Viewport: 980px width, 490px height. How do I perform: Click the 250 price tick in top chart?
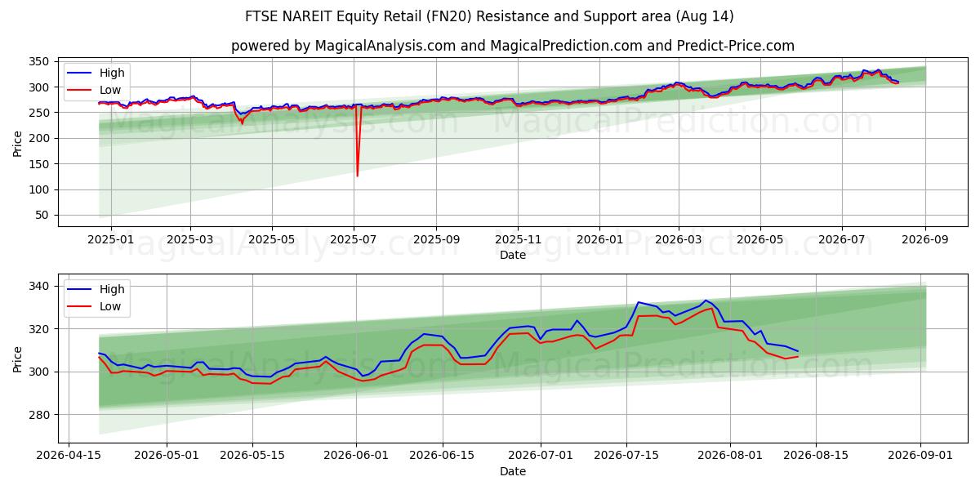[x=41, y=113]
